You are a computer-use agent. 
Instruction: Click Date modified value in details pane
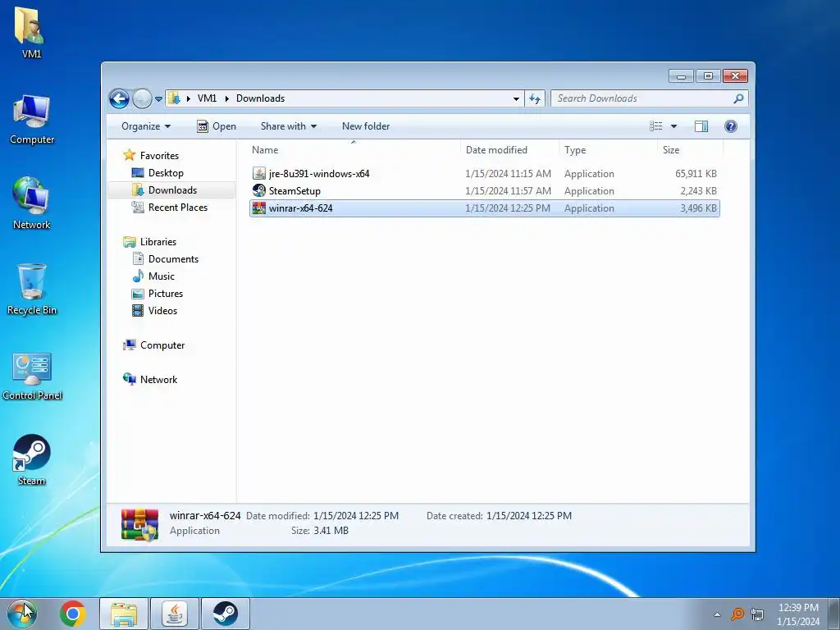(356, 516)
